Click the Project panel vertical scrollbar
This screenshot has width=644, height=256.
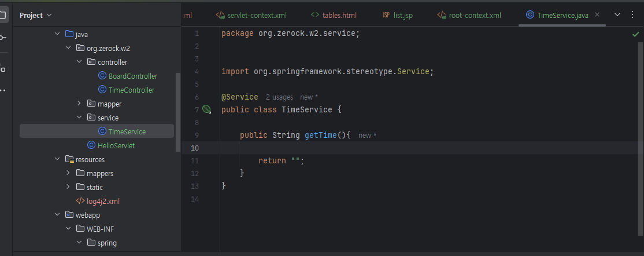point(177,110)
